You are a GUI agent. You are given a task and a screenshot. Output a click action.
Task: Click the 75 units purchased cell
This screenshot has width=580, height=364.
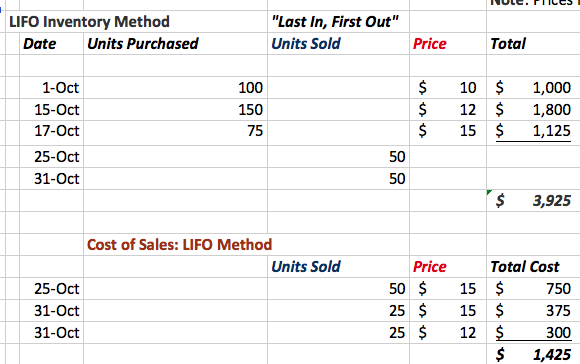(x=175, y=131)
